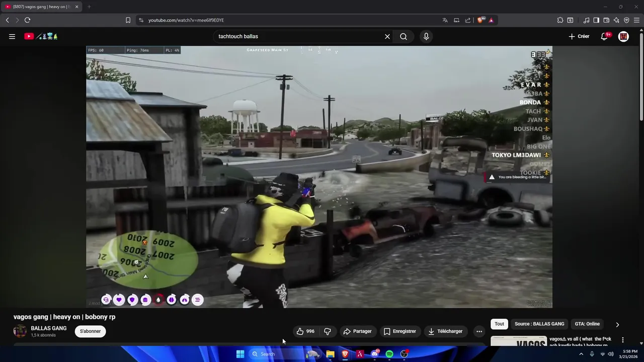Open the account avatar menu
644x362 pixels.
click(x=623, y=36)
